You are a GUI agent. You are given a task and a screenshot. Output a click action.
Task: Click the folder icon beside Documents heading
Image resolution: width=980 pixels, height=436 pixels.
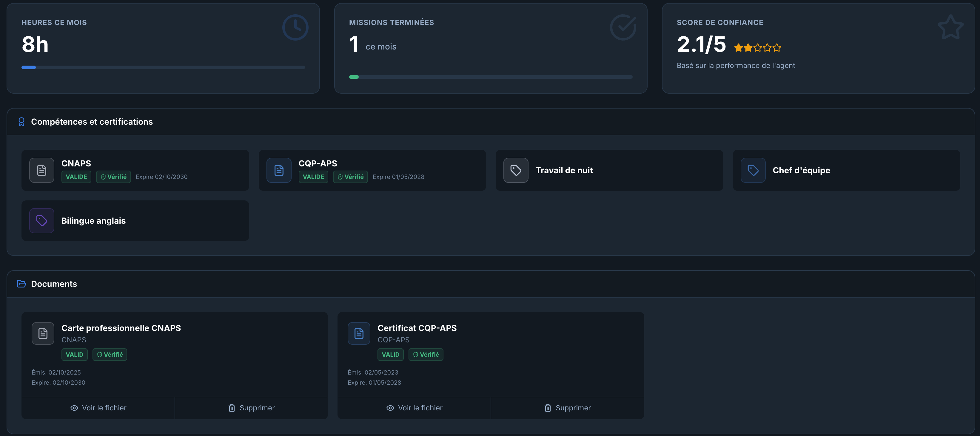(21, 284)
